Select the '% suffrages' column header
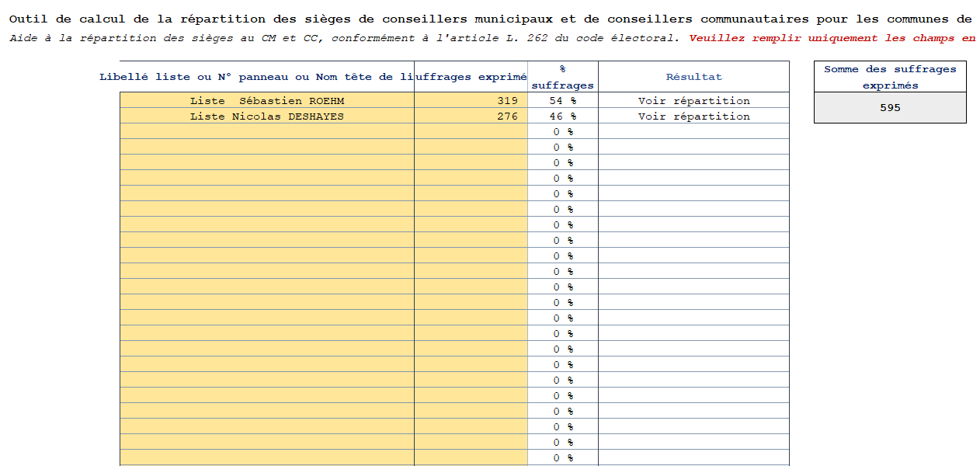980x466 pixels. 563,77
